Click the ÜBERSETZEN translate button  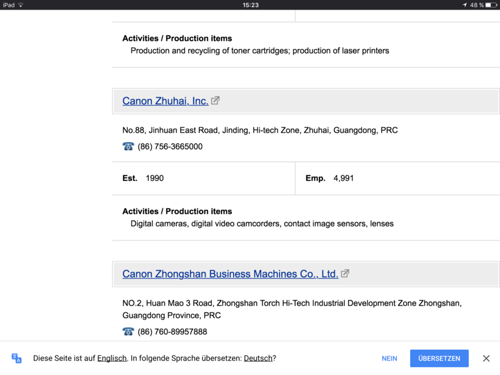[x=439, y=358]
